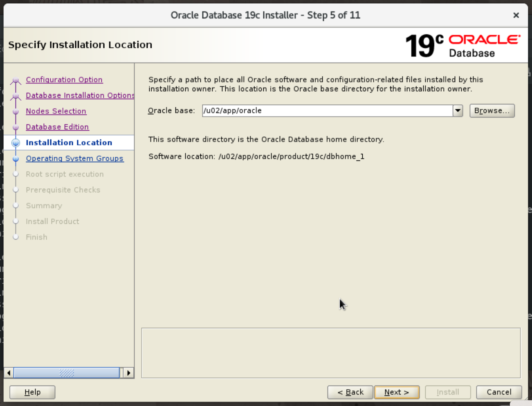Go back with the Back button

(350, 392)
